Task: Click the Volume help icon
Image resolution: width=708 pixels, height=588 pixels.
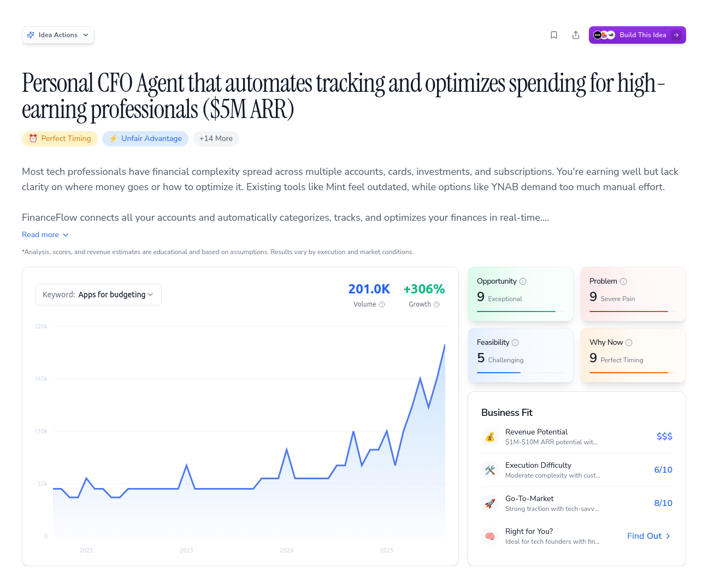Action: pos(382,304)
